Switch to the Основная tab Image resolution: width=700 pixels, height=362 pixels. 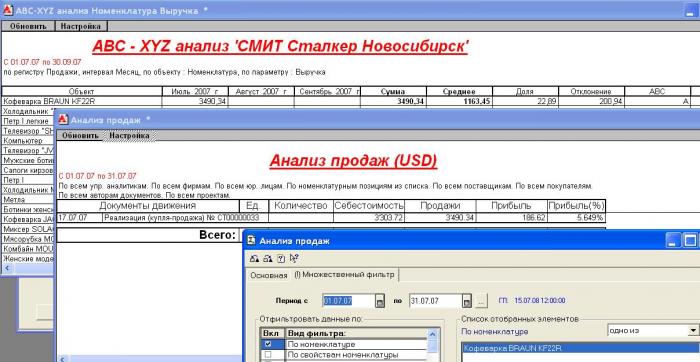268,275
